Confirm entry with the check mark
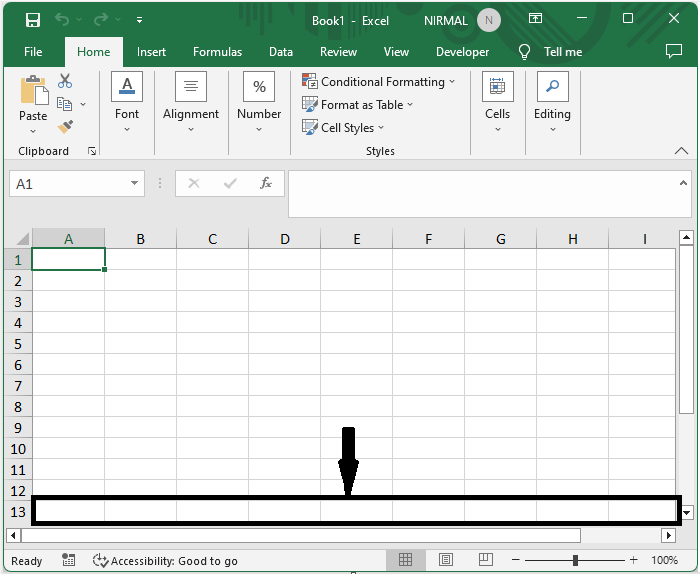The image size is (700, 574). tap(230, 183)
